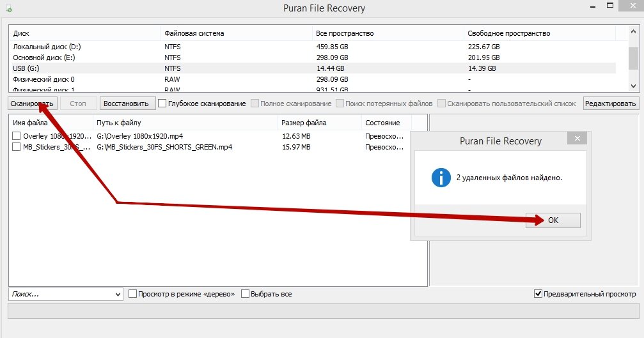Image resolution: width=644 pixels, height=338 pixels.
Task: Sort by the Свободное пространство column header
Action: [x=539, y=33]
